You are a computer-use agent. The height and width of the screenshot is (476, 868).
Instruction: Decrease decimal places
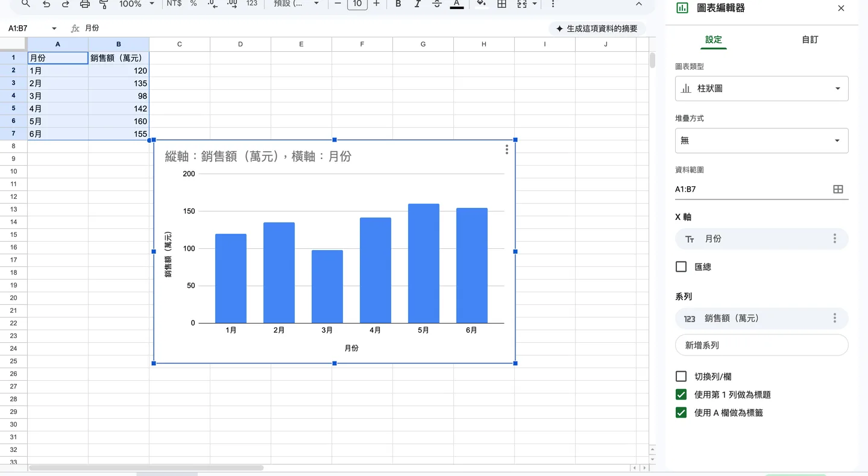(x=212, y=4)
